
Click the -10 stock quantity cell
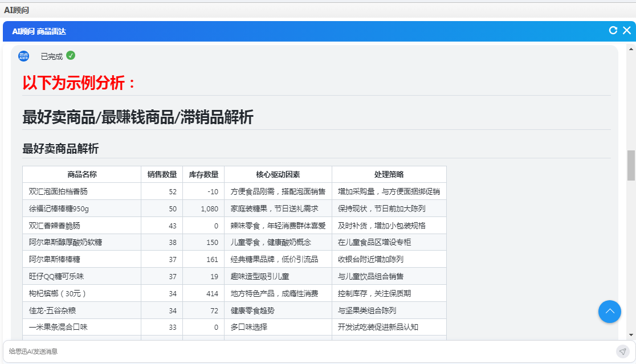[203, 191]
